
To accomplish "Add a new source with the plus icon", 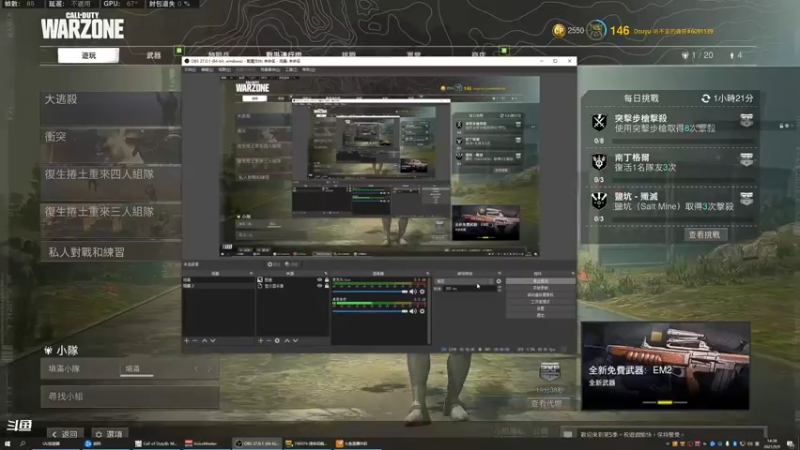I will pos(261,340).
